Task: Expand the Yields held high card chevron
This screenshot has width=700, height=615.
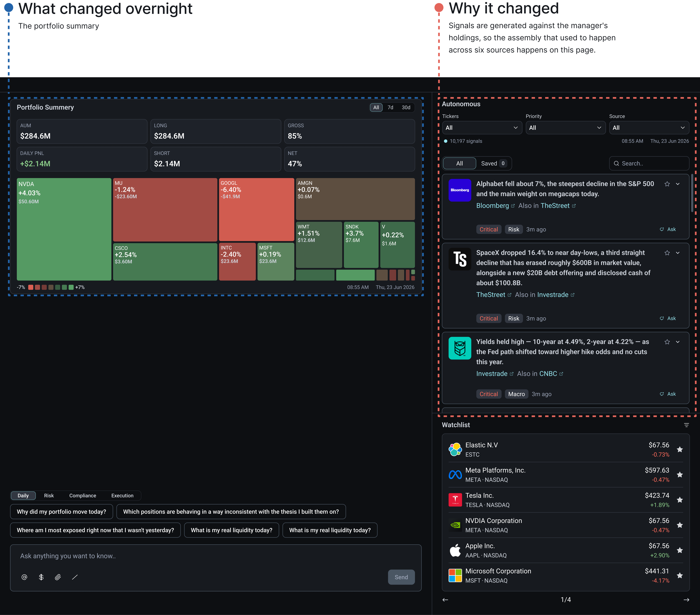Action: tap(678, 342)
